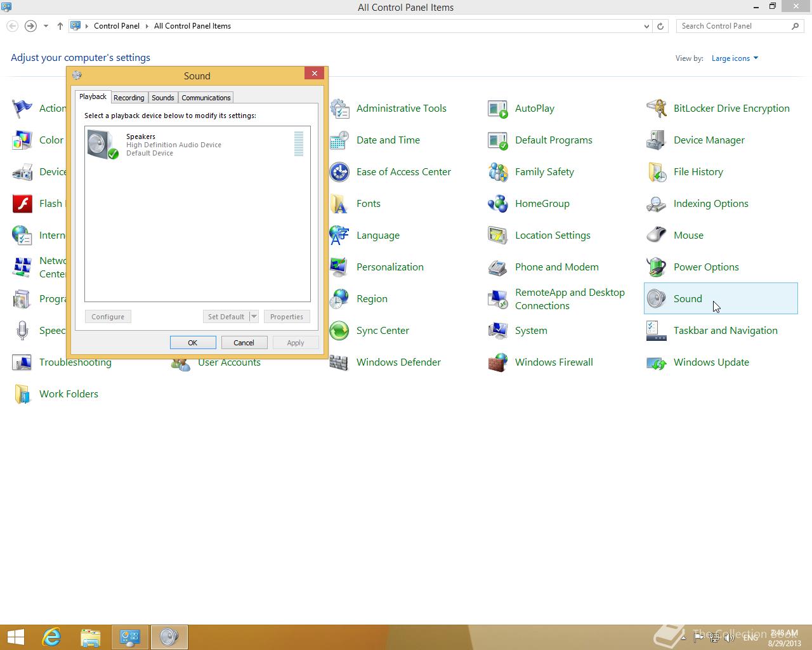The height and width of the screenshot is (650, 812).
Task: Close the Sound dialog
Action: tap(314, 74)
